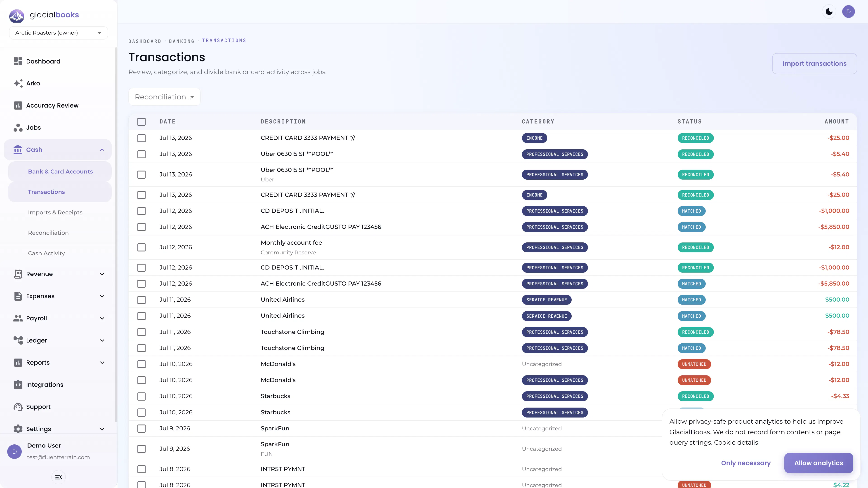Click the Ledger tree icon
Viewport: 868px width, 488px height.
[x=18, y=340]
